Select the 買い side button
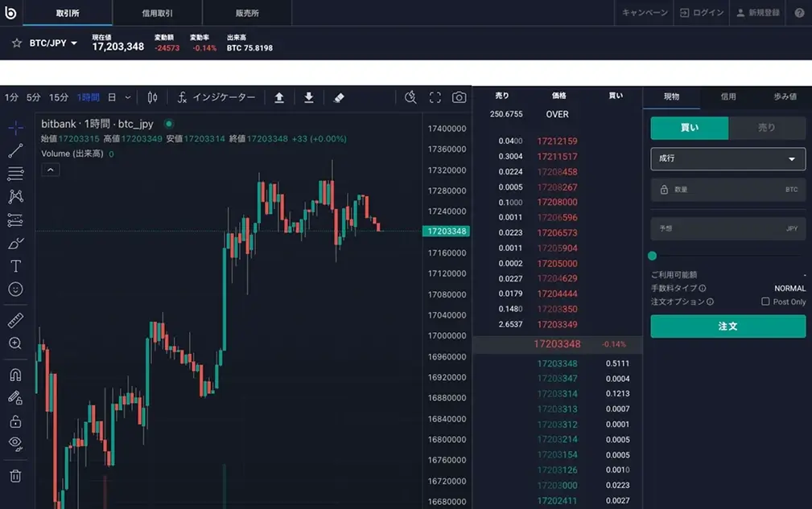Image resolution: width=812 pixels, height=509 pixels. (x=689, y=128)
